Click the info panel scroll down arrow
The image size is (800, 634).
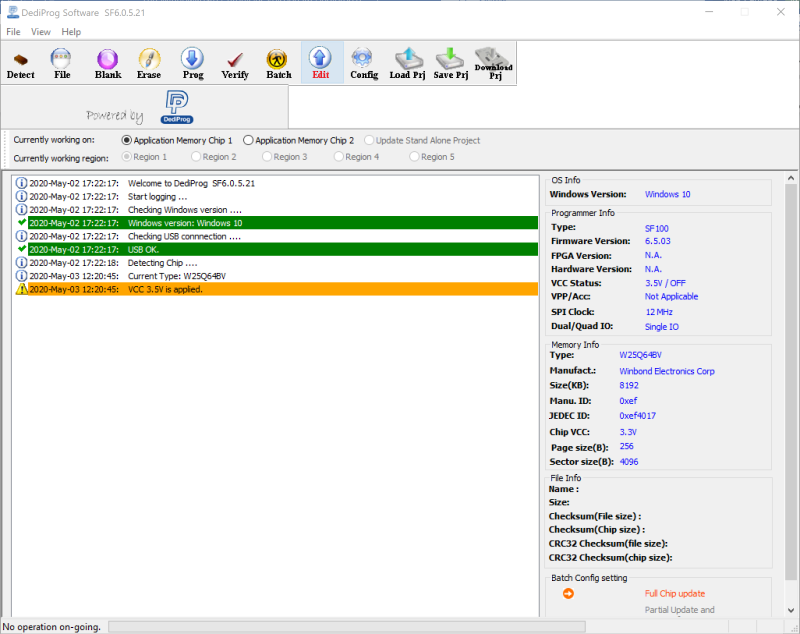coord(790,610)
